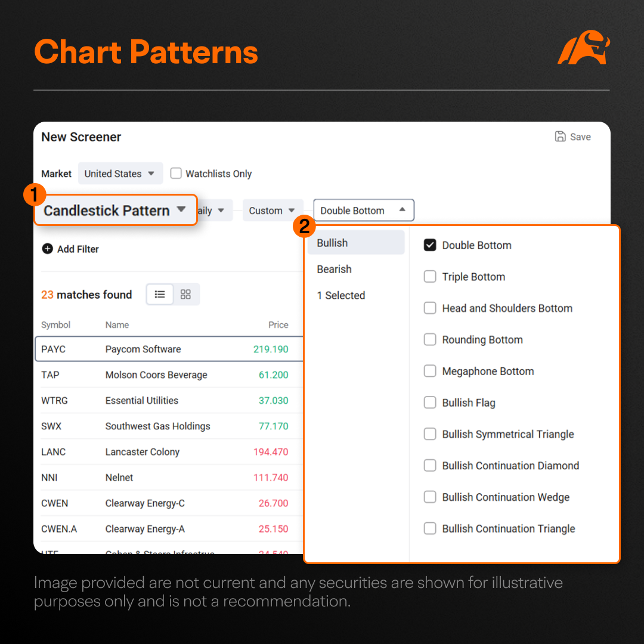Click the Save floppy disk icon

coord(560,137)
